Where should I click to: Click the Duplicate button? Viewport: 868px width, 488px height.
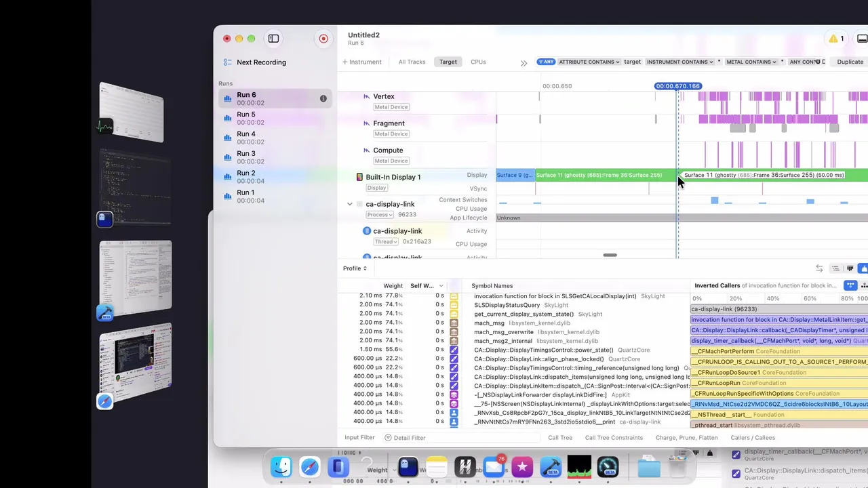pos(850,62)
